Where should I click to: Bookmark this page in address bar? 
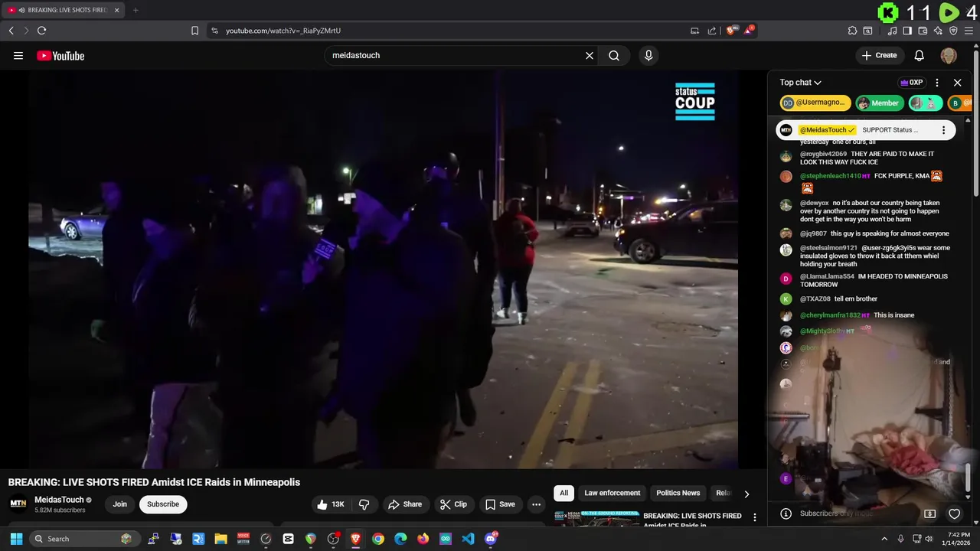(194, 31)
